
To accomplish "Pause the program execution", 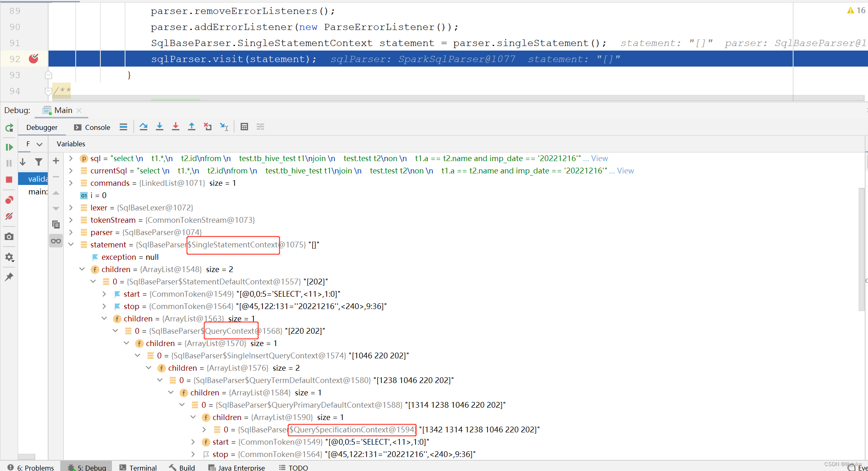I will (9, 163).
